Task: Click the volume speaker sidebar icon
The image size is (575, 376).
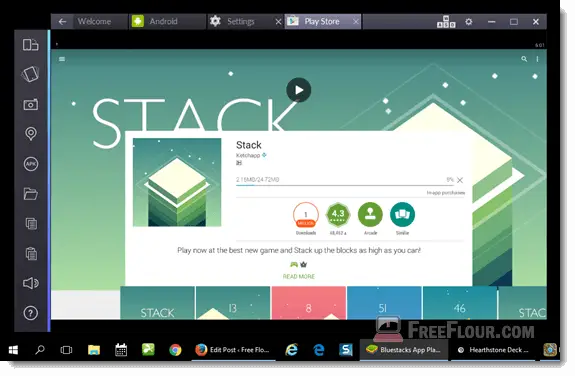Action: (x=31, y=283)
